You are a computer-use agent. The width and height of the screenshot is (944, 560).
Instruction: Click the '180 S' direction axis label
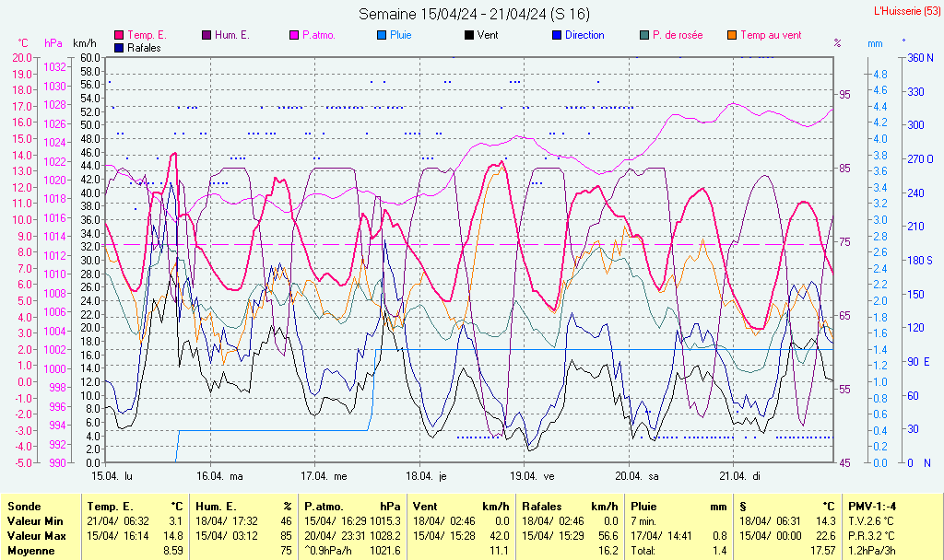[920, 261]
